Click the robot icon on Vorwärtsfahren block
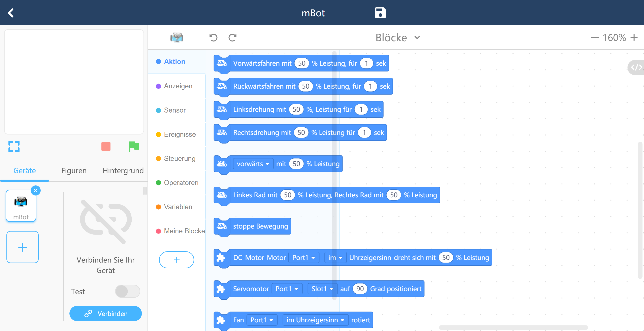 [x=222, y=63]
